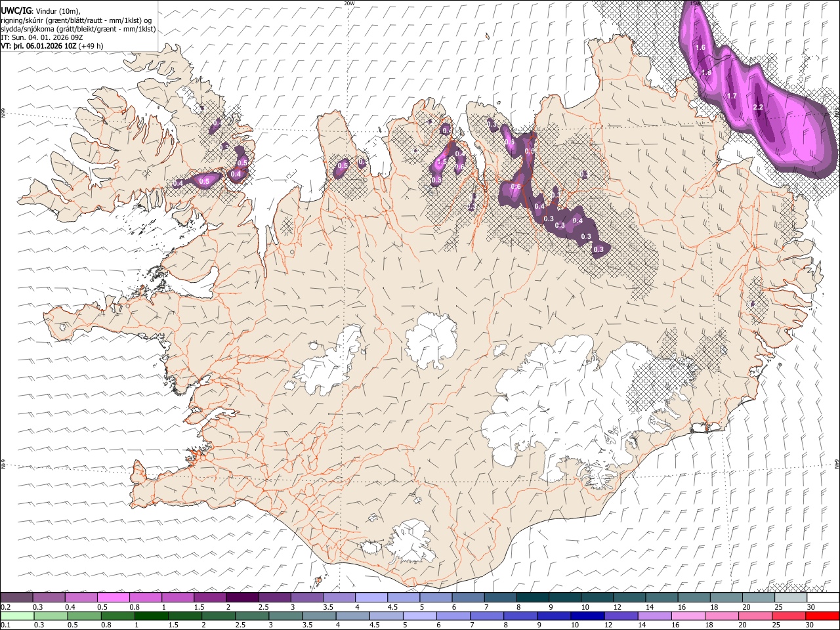Viewport: 840px width, 630px height.
Task: Pick the lavender upper swatch starting at 4
Action: point(370,597)
